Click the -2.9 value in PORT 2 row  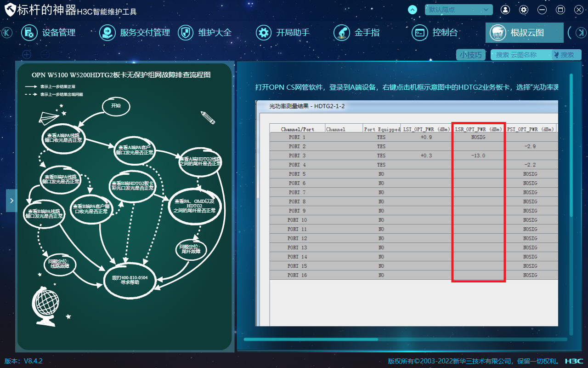530,146
